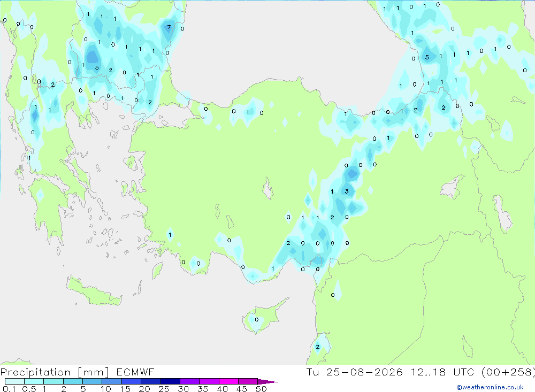The height and width of the screenshot is (392, 535).
Task: Click the legend label "0.1"
Action: pyautogui.click(x=9, y=389)
